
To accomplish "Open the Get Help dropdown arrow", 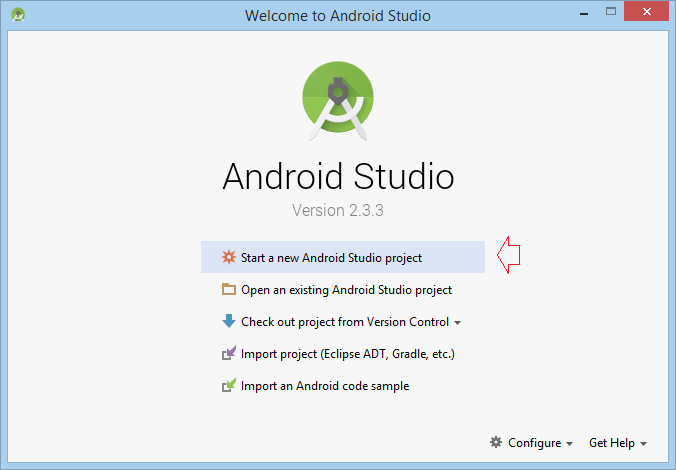I will coord(644,444).
